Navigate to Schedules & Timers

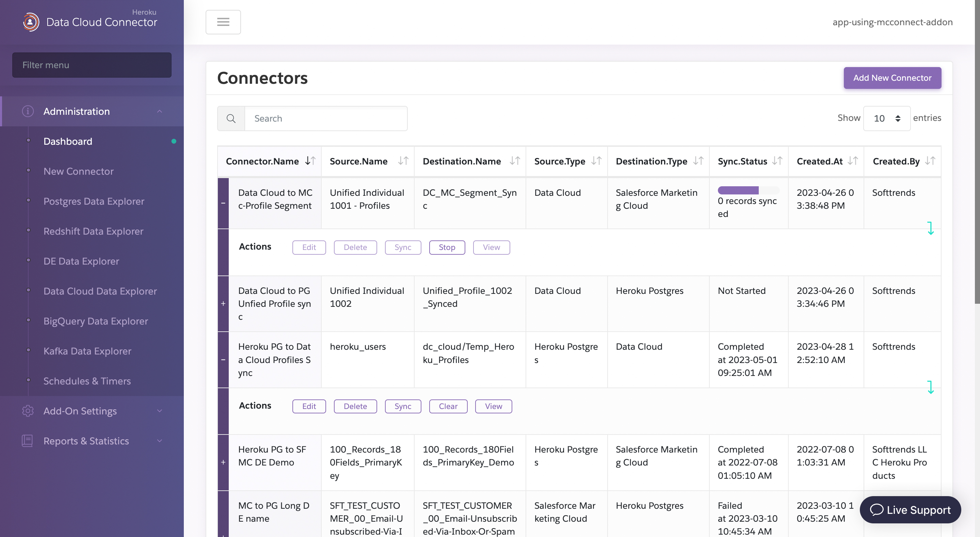86,381
